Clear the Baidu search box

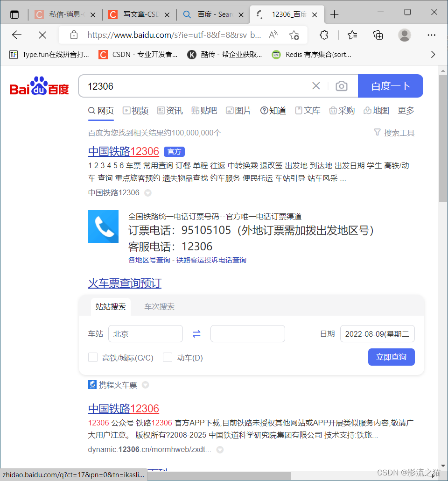coord(316,86)
